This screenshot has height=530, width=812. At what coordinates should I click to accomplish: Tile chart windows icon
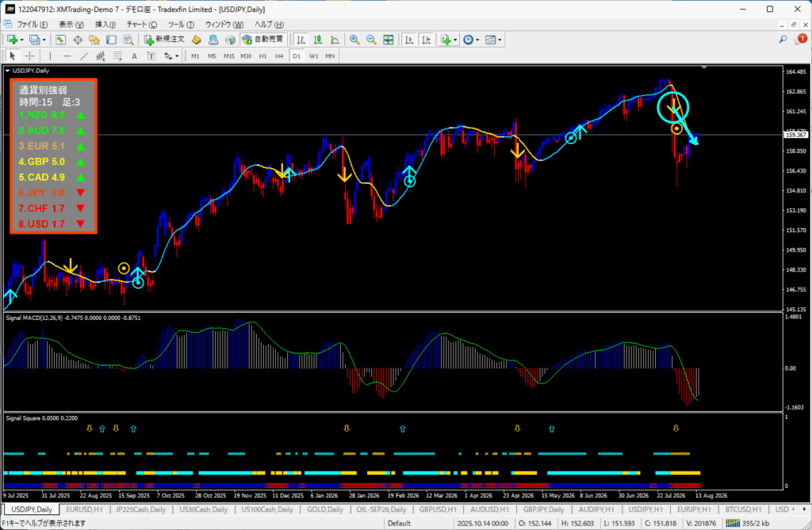pyautogui.click(x=388, y=40)
